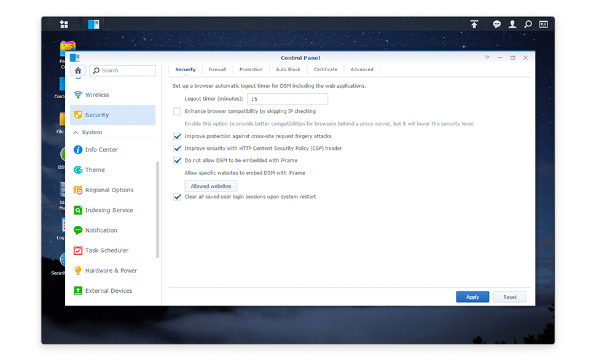Switch to the Firewall tab
Image resolution: width=599 pixels, height=364 pixels.
(217, 69)
